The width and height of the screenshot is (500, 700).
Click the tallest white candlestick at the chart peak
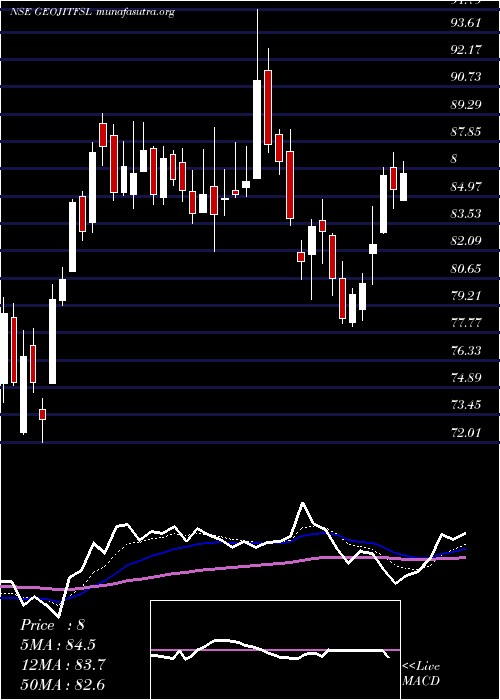point(257,129)
